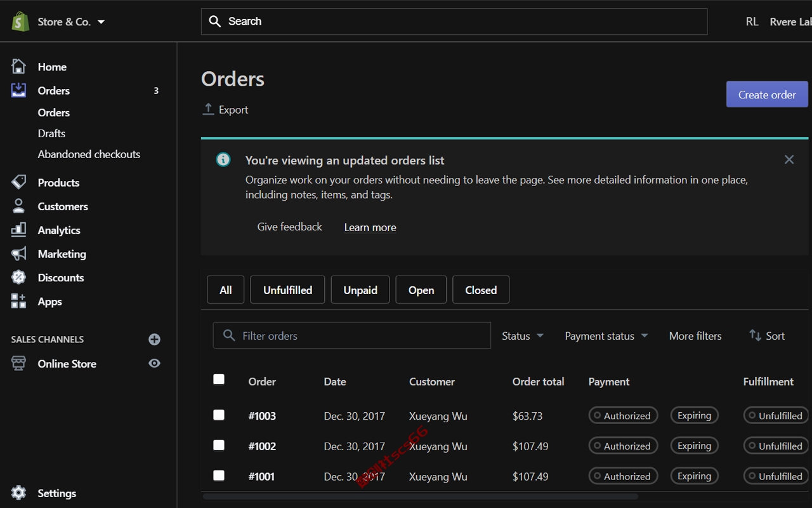Open the Home page label
The image size is (812, 508).
(x=52, y=67)
